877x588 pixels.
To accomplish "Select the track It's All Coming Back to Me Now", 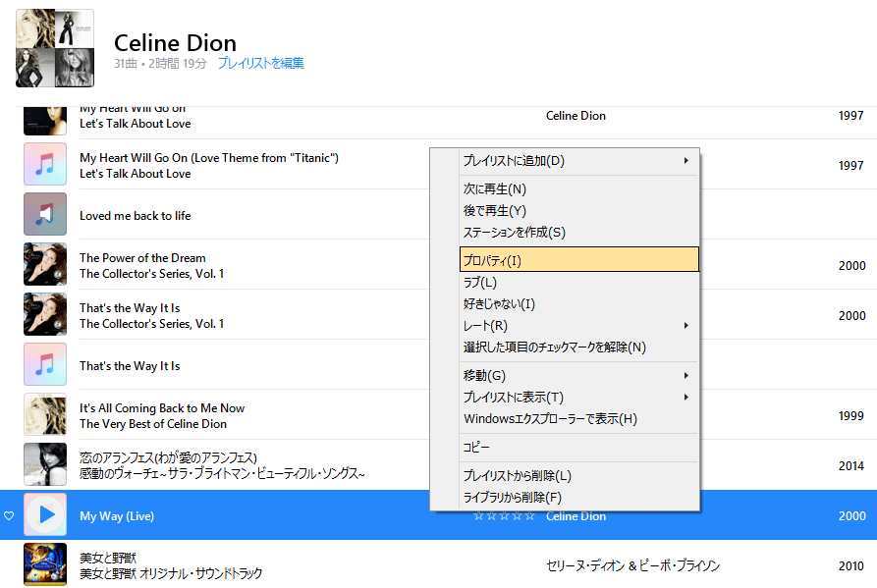I will (x=162, y=408).
